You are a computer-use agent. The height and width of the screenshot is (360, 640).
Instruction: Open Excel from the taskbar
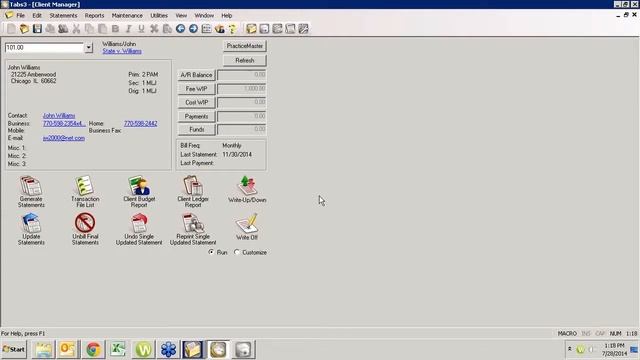118,349
